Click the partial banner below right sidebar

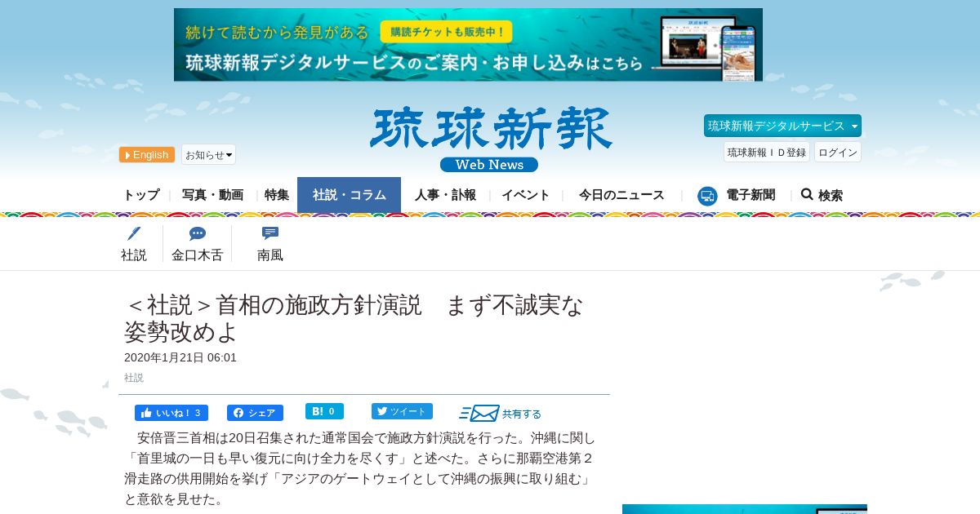coord(745,509)
